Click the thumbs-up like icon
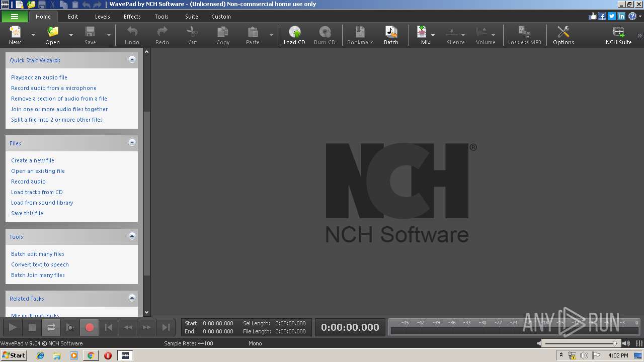Image resolution: width=644 pixels, height=362 pixels. pyautogui.click(x=593, y=16)
